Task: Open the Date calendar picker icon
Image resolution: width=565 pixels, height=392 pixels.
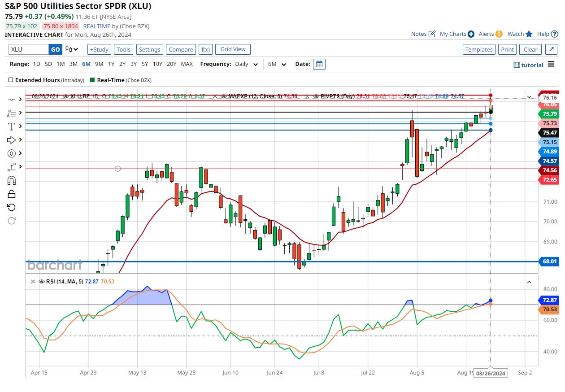Action: coord(319,64)
